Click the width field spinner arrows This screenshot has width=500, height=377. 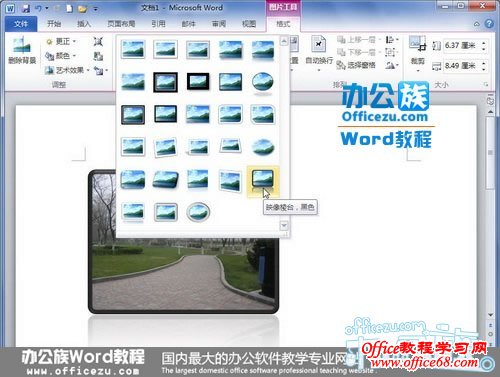coord(484,66)
